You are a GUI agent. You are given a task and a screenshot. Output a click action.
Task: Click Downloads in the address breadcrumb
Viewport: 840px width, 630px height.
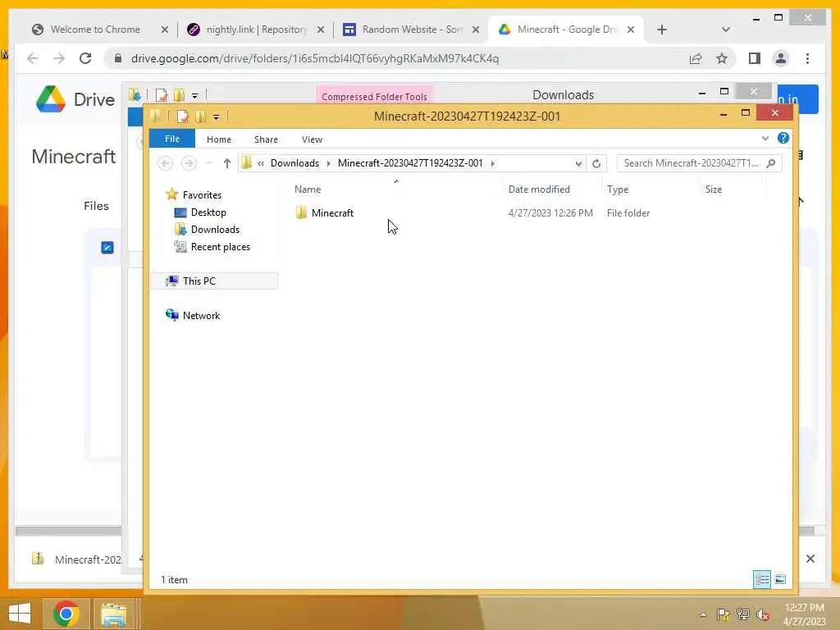(x=294, y=163)
